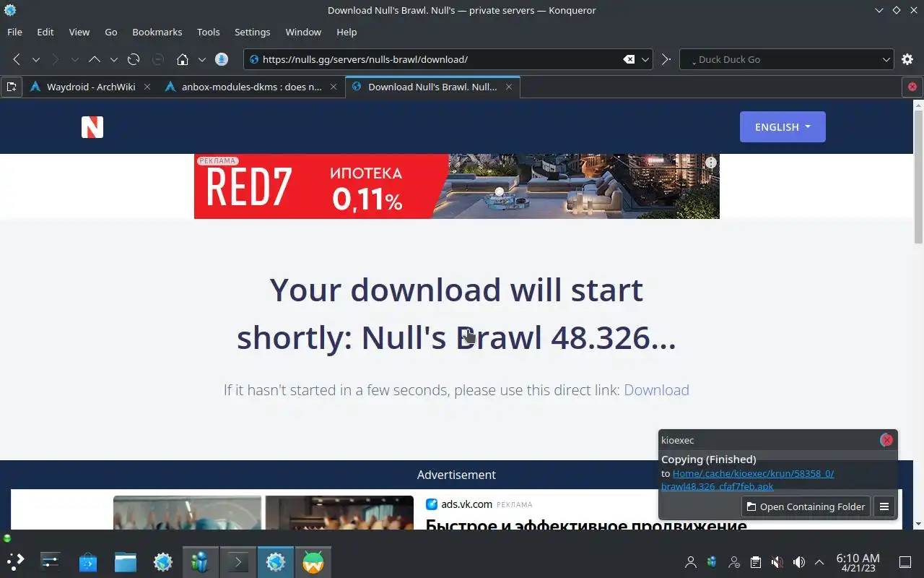
Task: Clear the location bar text
Action: pos(629,59)
